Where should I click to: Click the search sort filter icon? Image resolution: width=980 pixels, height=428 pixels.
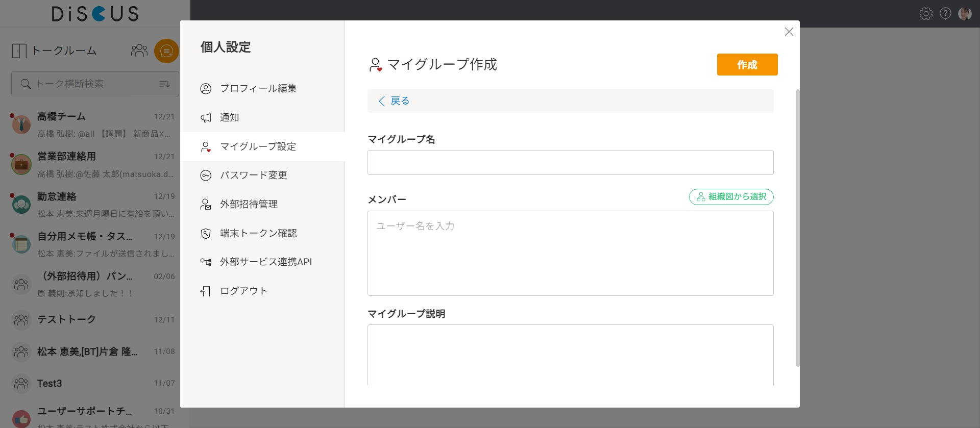(164, 84)
